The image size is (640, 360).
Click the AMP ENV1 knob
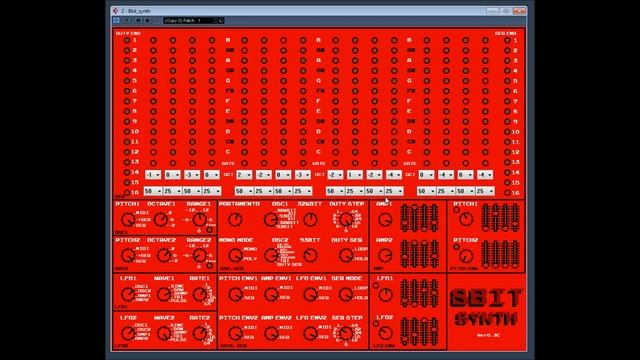click(x=271, y=294)
